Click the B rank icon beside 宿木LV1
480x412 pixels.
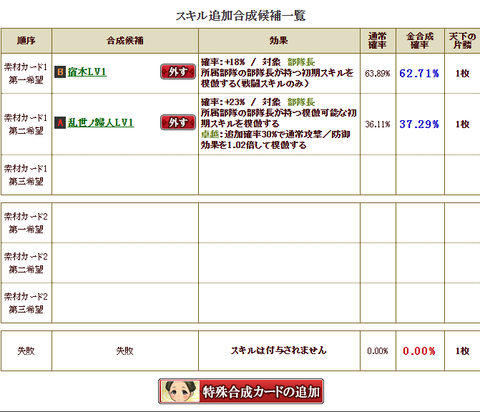pos(60,72)
